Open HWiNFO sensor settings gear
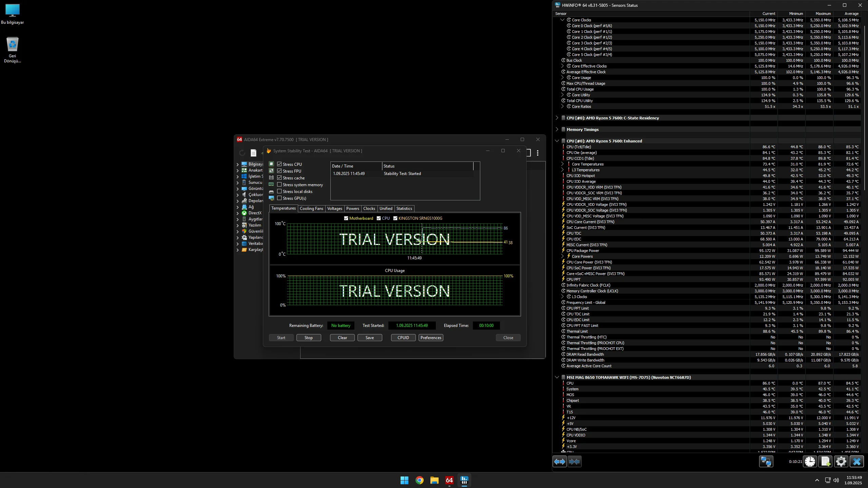The height and width of the screenshot is (488, 868). 841,462
